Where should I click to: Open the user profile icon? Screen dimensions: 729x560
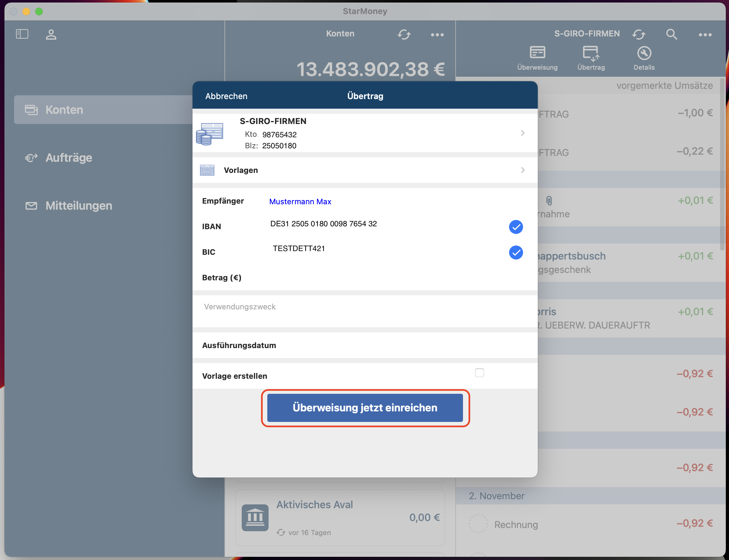pos(51,34)
